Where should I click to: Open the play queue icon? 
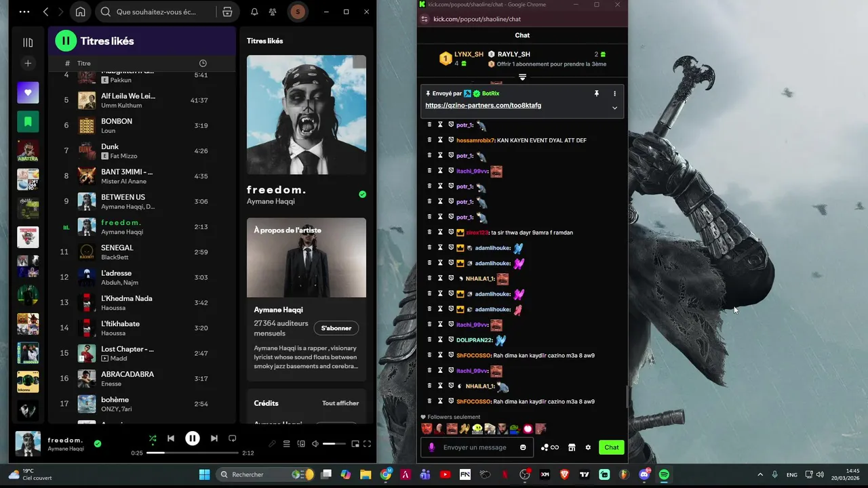[286, 444]
